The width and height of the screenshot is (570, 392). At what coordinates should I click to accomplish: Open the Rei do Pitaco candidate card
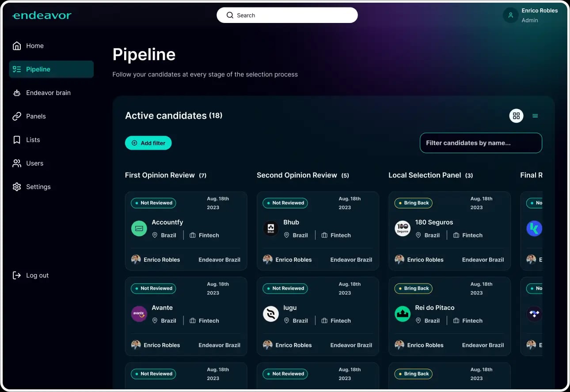[449, 315]
